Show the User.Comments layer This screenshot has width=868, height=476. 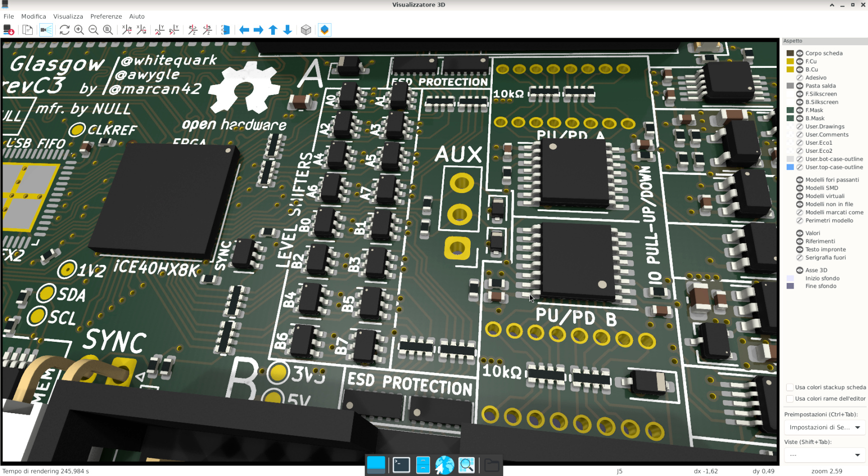pos(800,135)
